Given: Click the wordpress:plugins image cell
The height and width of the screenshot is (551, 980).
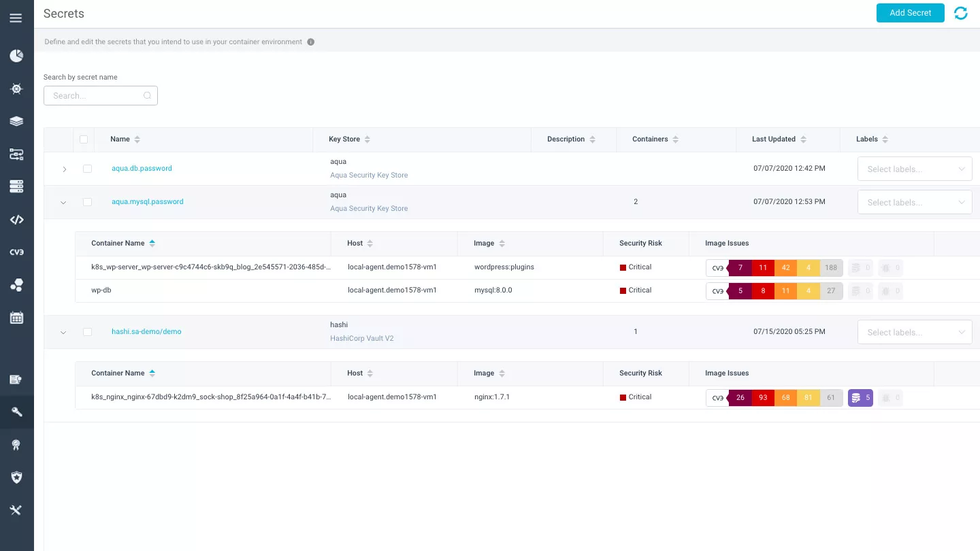Looking at the screenshot, I should click(504, 267).
